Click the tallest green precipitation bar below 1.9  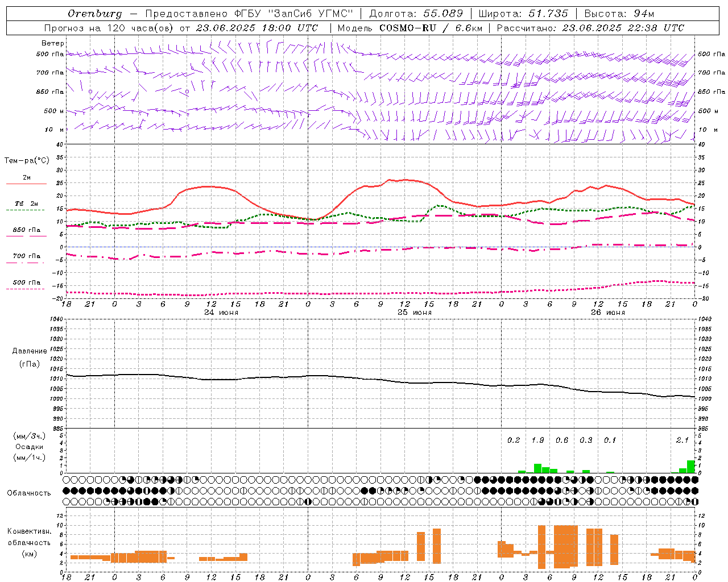537,468
